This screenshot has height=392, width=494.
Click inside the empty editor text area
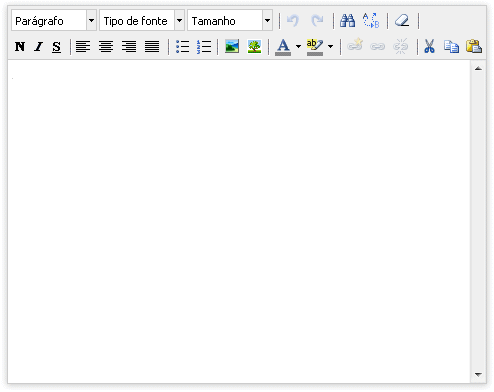[239, 222]
